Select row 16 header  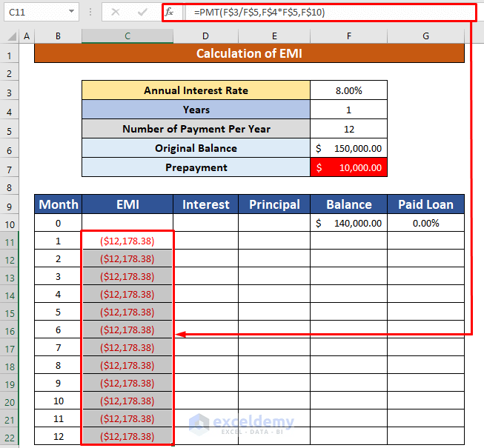pos(9,330)
